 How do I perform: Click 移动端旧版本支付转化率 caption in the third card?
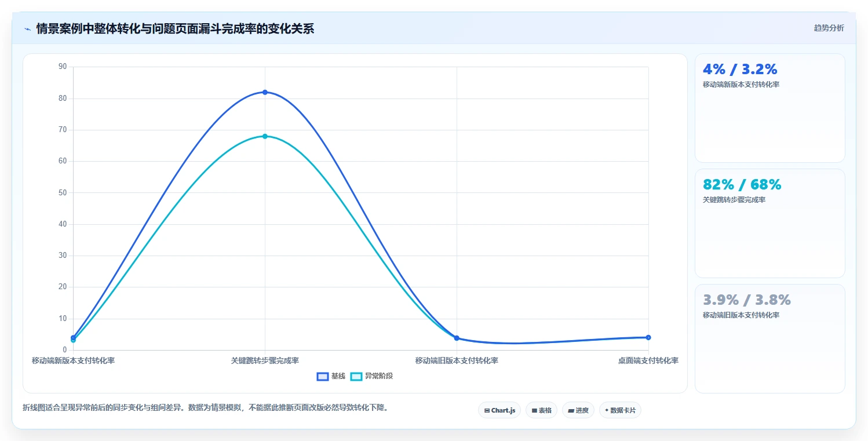741,315
